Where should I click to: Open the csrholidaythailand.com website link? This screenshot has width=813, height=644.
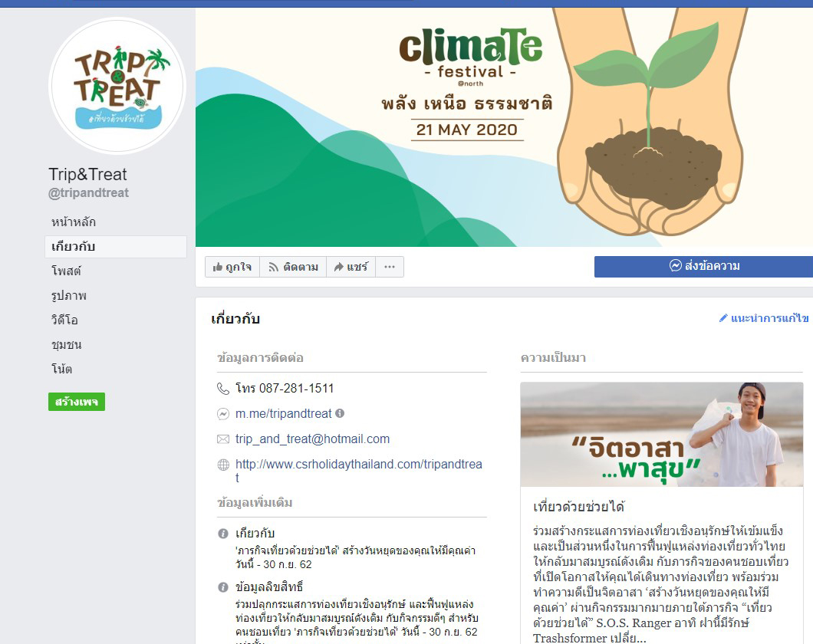pos(359,471)
